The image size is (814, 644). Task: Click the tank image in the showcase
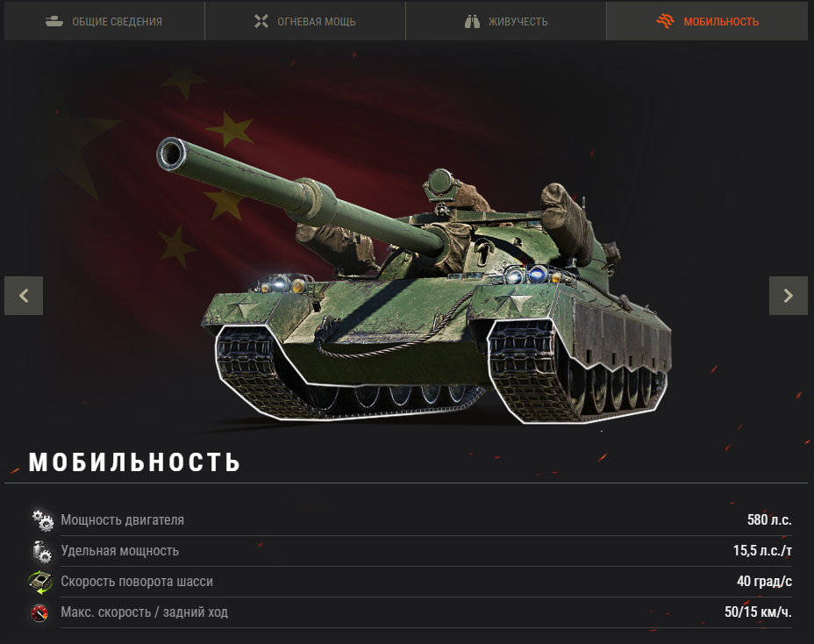(414, 281)
